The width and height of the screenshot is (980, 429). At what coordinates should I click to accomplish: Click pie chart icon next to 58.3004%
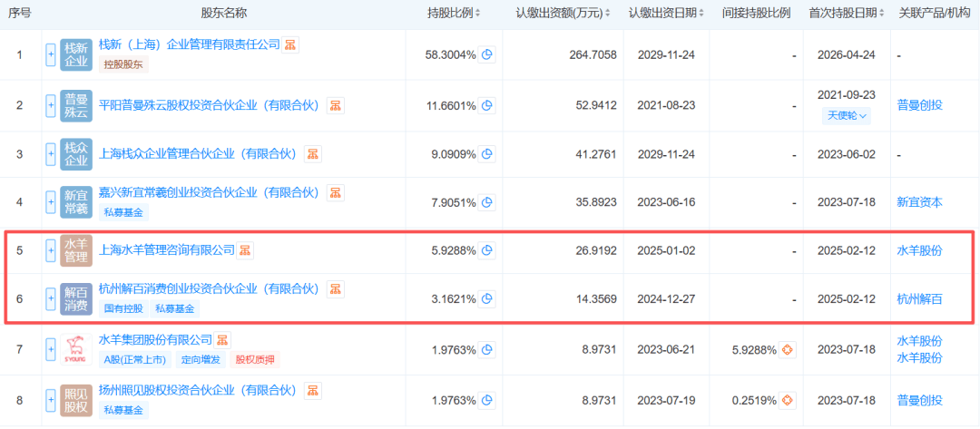[487, 55]
